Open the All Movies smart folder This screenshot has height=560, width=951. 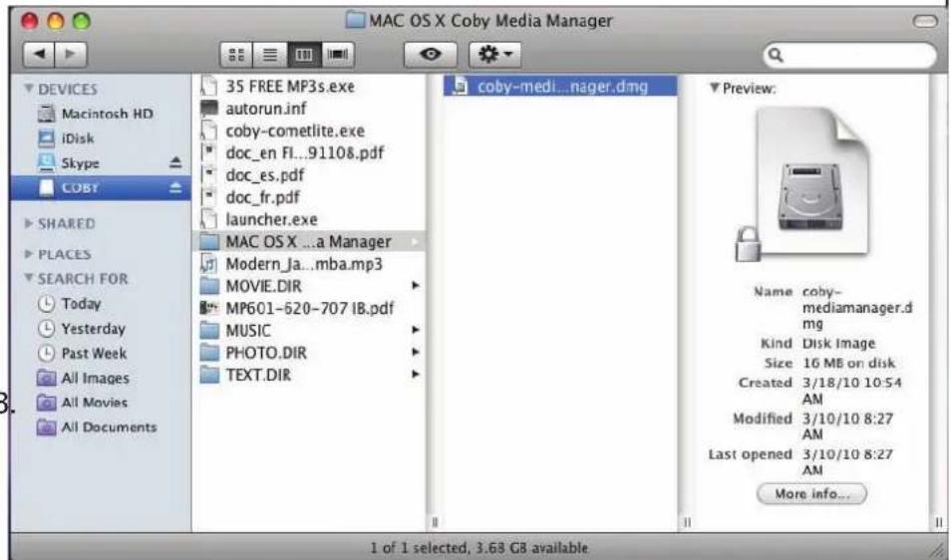pyautogui.click(x=100, y=403)
